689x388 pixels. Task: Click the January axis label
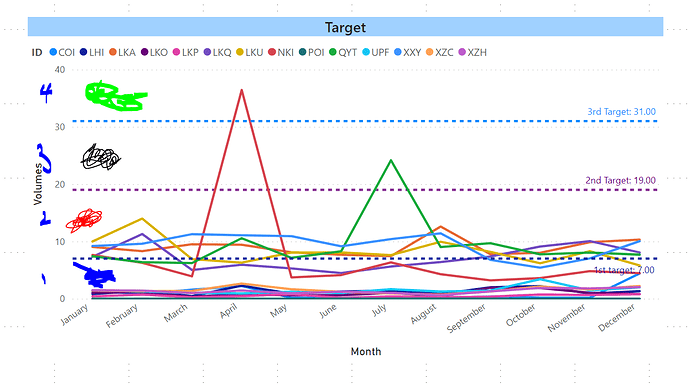click(x=74, y=315)
